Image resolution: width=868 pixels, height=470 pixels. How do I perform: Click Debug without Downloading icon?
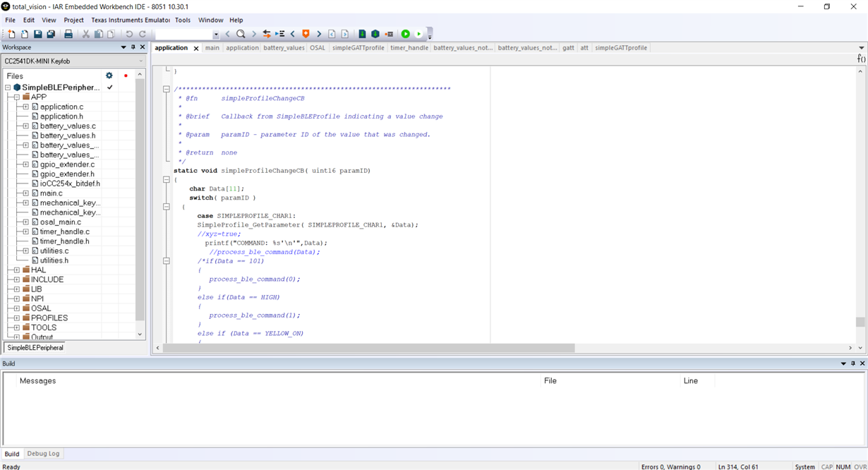419,34
